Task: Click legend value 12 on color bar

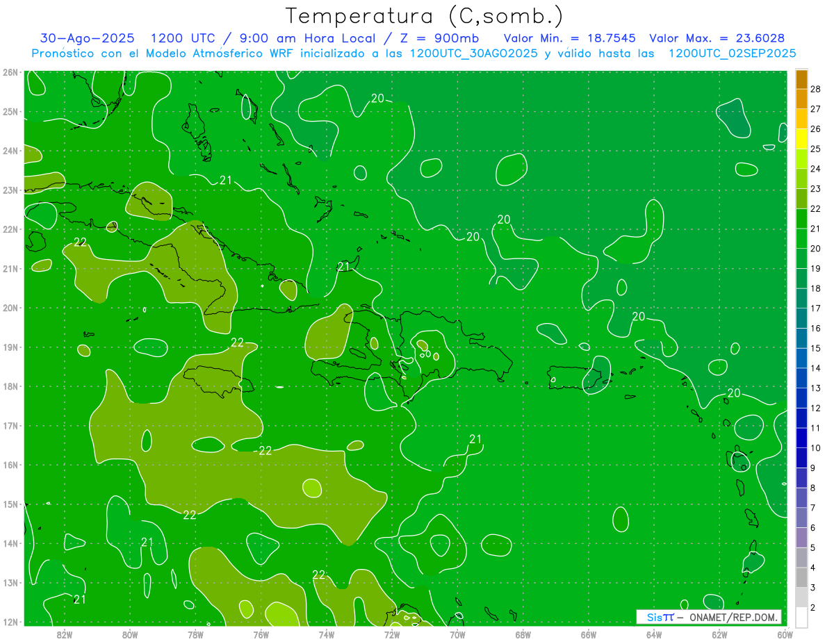Action: (815, 408)
